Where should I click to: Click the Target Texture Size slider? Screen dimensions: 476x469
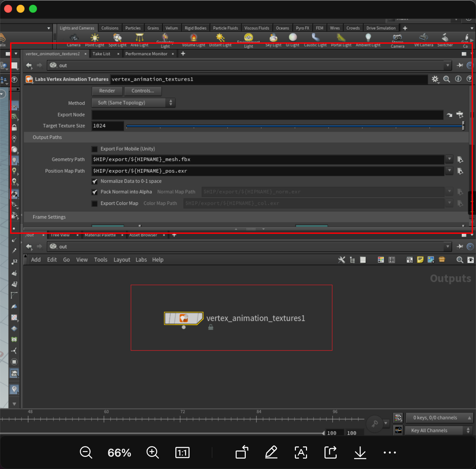coord(295,126)
